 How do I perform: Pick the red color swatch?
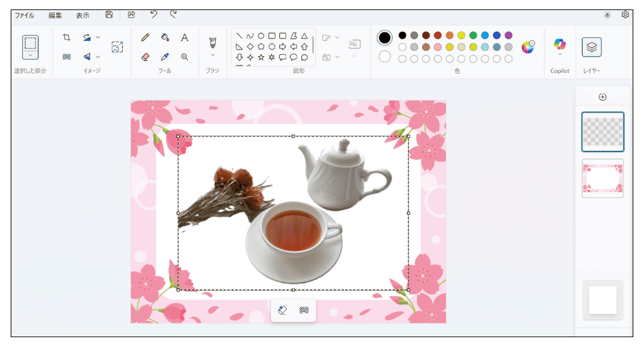tap(438, 35)
